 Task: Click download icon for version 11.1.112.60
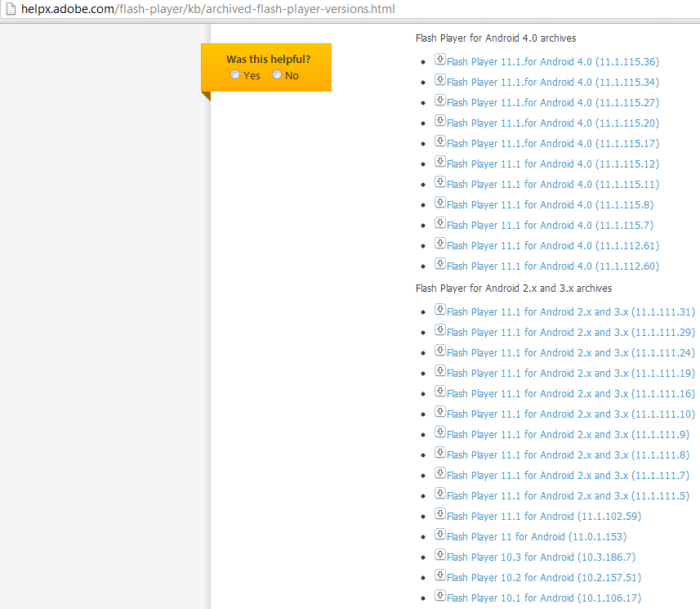(440, 263)
